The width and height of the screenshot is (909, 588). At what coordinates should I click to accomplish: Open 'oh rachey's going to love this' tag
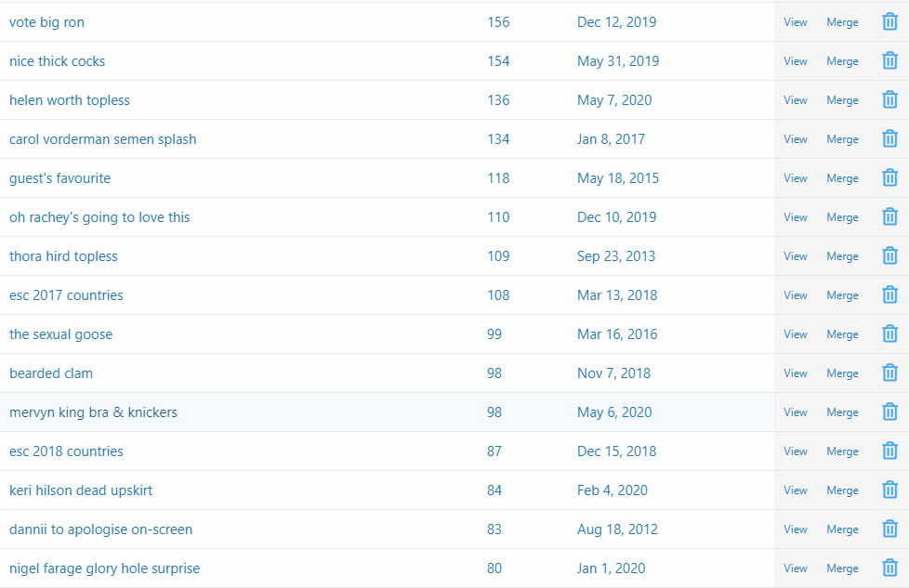click(x=99, y=217)
